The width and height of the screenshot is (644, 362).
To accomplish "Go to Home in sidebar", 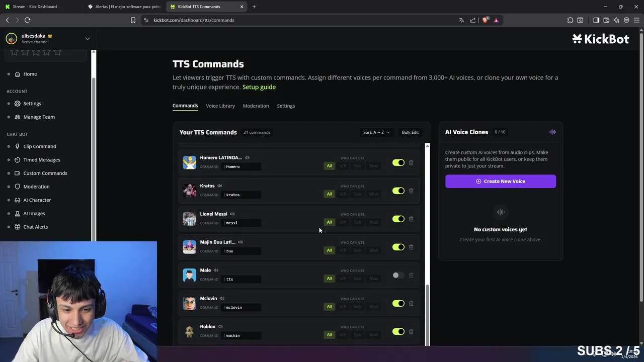I will pyautogui.click(x=30, y=74).
